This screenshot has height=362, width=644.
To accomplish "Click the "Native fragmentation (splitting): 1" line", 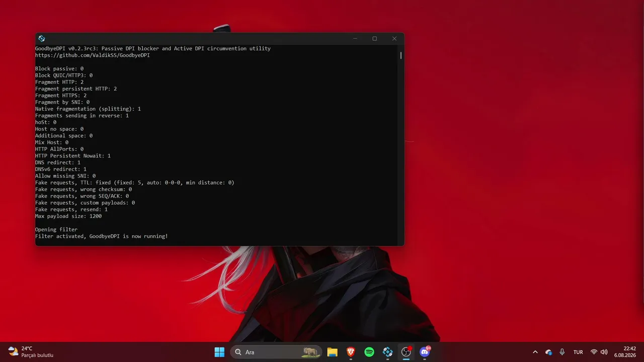I will (88, 109).
